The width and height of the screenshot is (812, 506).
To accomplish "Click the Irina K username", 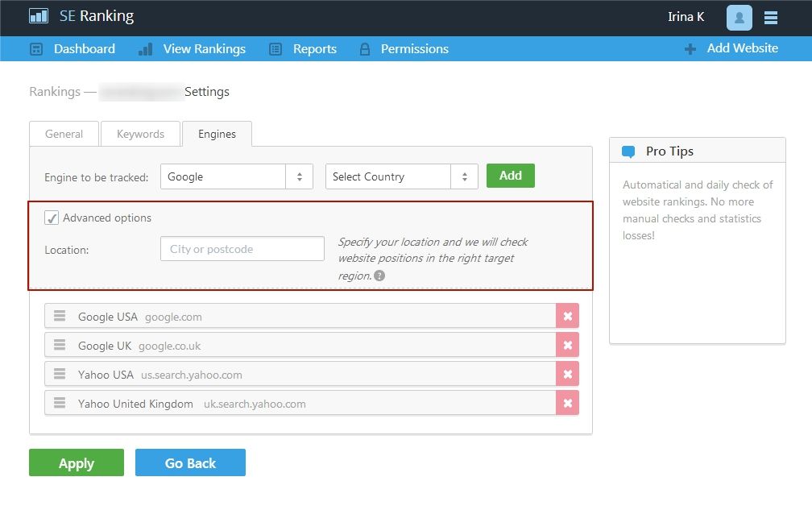I will coord(686,17).
